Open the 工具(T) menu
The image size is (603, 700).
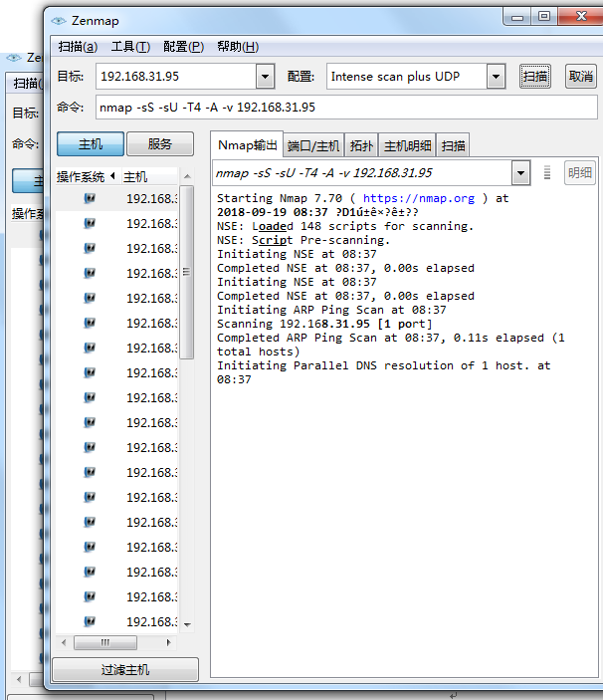point(130,47)
